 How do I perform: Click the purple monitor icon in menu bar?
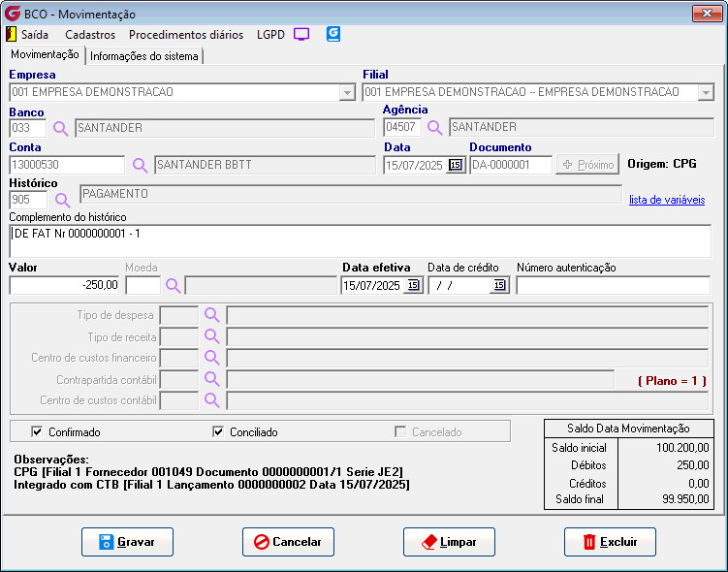click(301, 34)
